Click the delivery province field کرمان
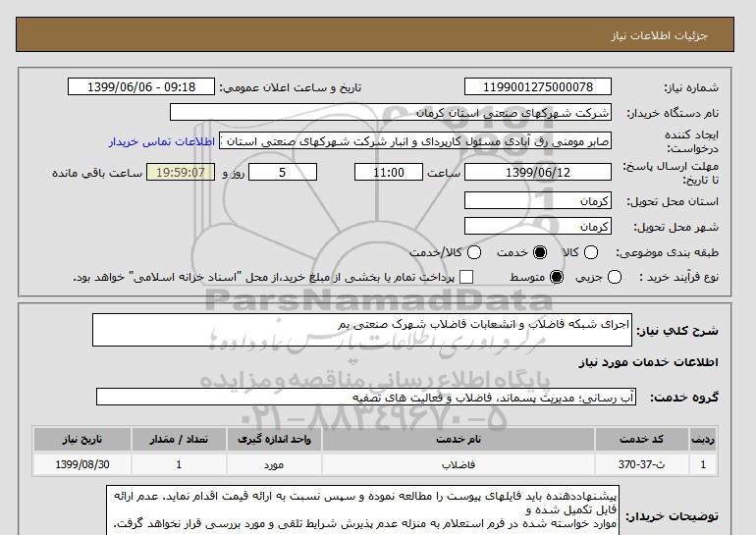This screenshot has width=756, height=535. point(538,200)
